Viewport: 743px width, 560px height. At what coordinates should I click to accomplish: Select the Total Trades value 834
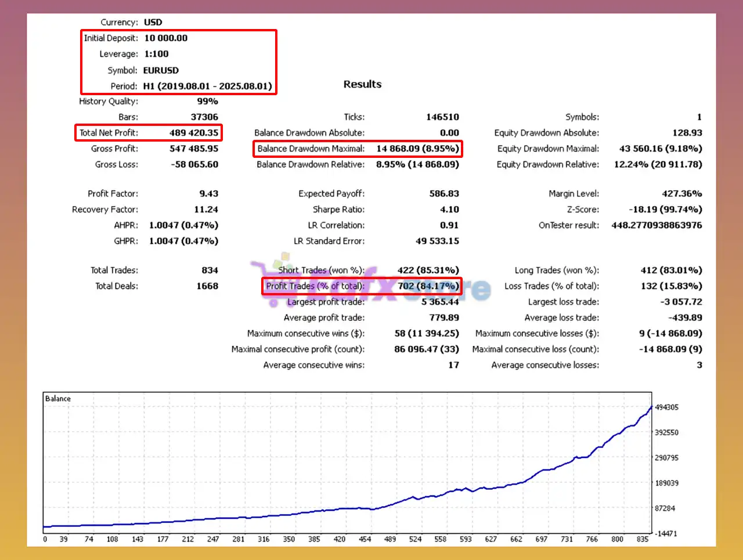coord(210,270)
